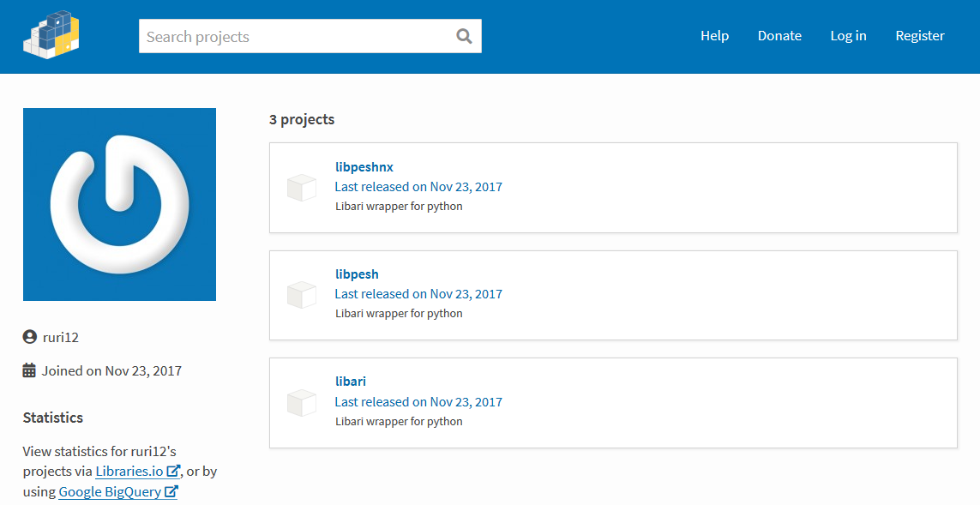Open the Donate page

[x=779, y=36]
